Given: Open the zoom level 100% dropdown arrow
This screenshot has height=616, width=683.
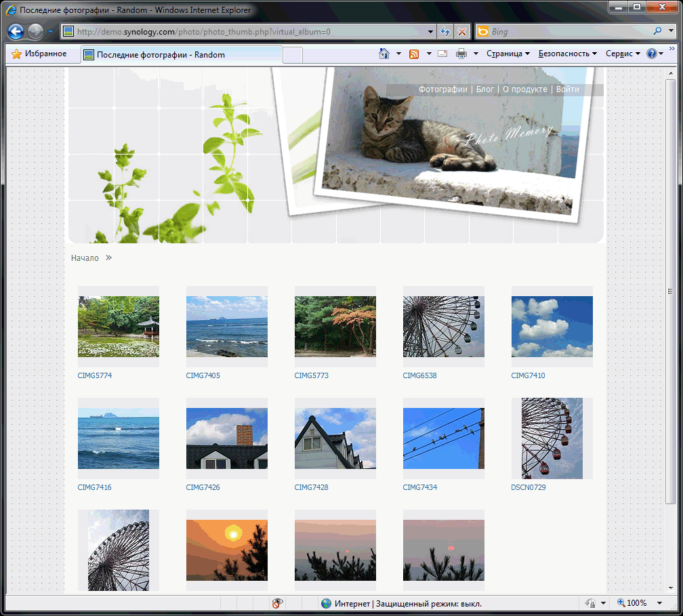Looking at the screenshot, I should point(659,603).
